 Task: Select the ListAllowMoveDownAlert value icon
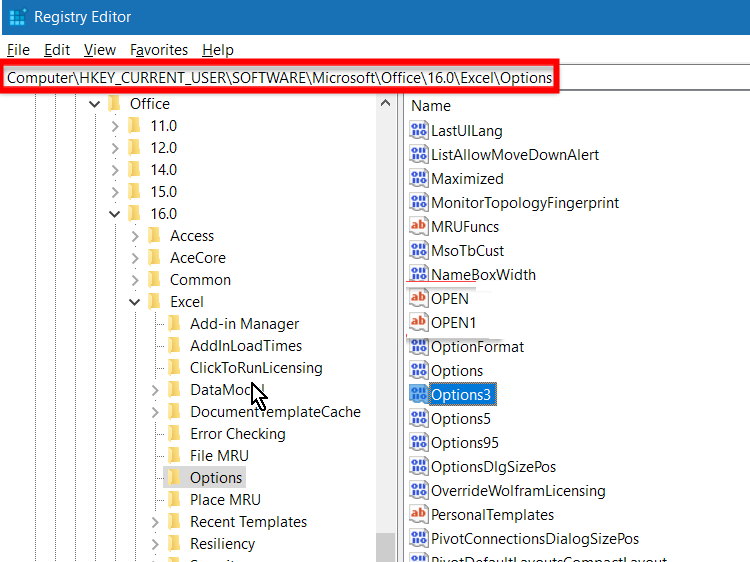pyautogui.click(x=419, y=154)
